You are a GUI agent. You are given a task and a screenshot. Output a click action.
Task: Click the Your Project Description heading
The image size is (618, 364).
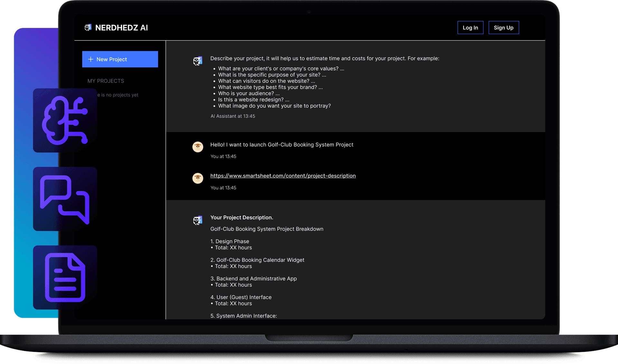pos(241,217)
